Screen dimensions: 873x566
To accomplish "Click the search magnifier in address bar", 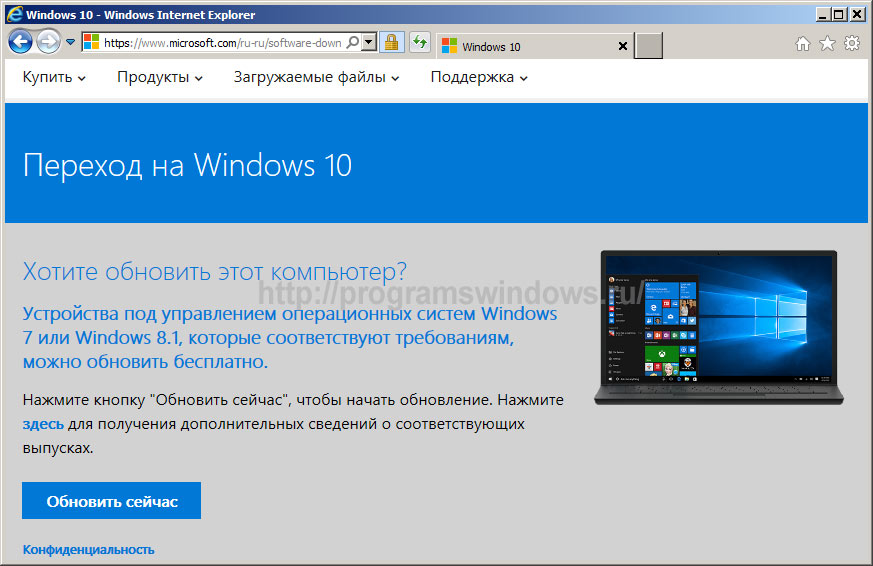I will (352, 42).
